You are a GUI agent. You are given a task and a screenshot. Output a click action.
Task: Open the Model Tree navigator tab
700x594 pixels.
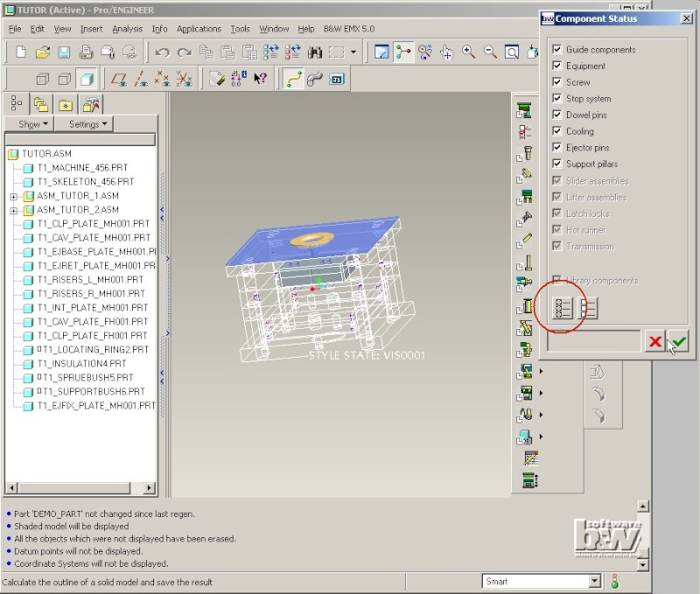click(x=17, y=103)
